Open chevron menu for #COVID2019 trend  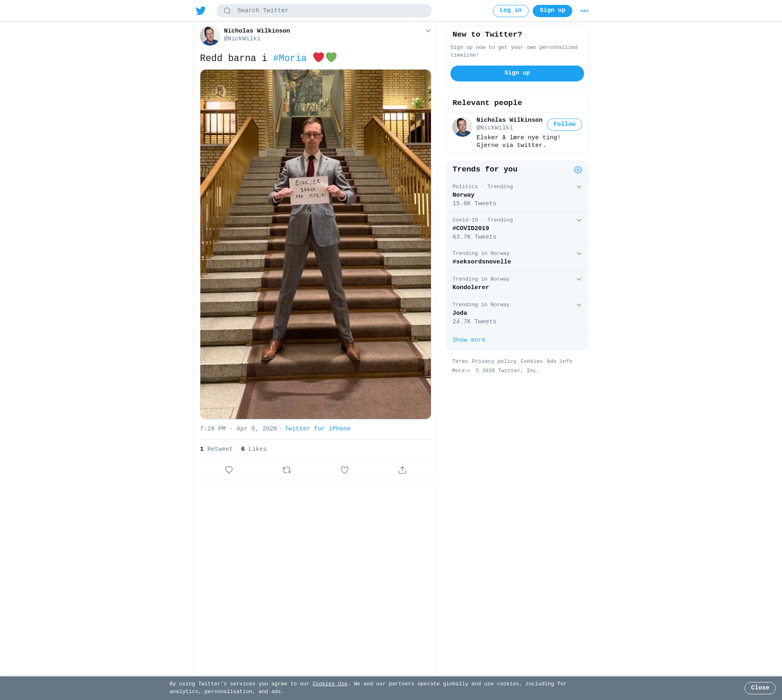click(579, 220)
